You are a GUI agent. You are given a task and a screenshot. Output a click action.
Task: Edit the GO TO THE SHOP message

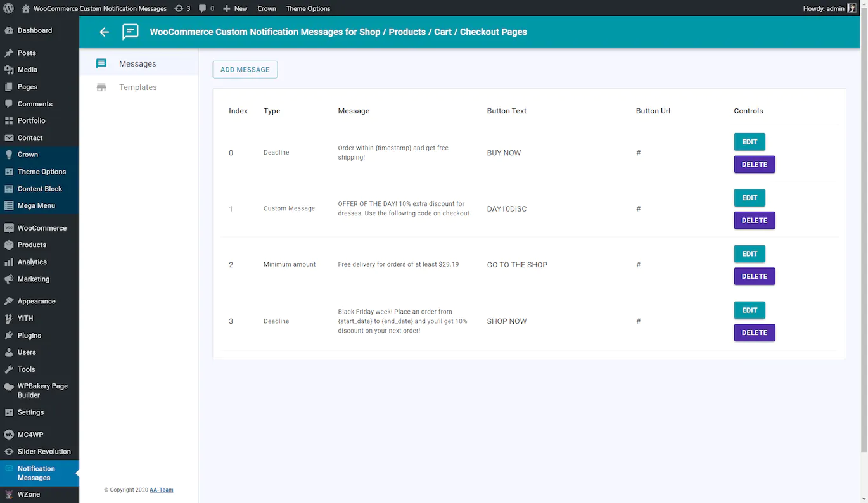click(x=750, y=254)
